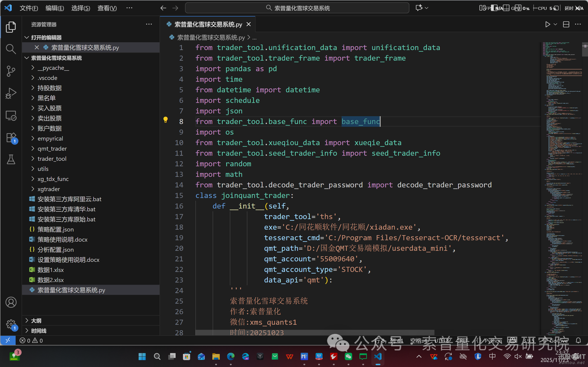The height and width of the screenshot is (367, 588).
Task: Open the Source Control view
Action: tap(11, 71)
